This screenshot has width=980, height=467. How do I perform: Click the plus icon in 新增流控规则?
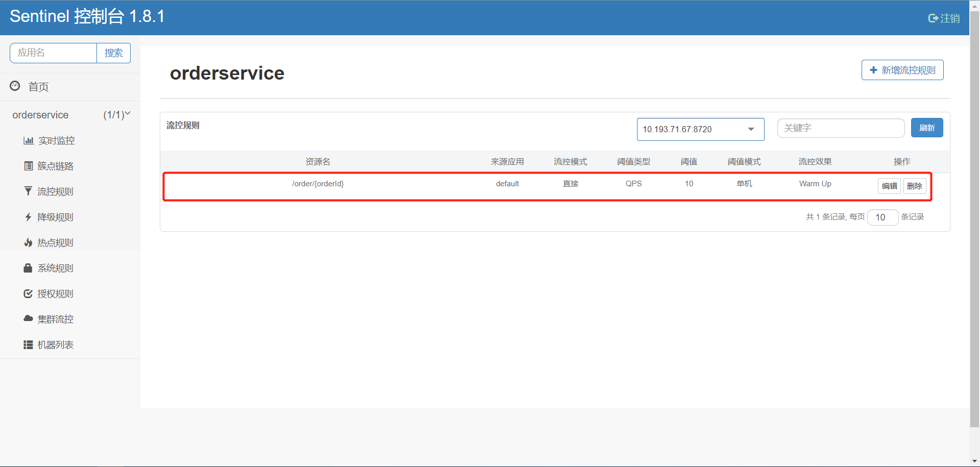[x=873, y=70]
